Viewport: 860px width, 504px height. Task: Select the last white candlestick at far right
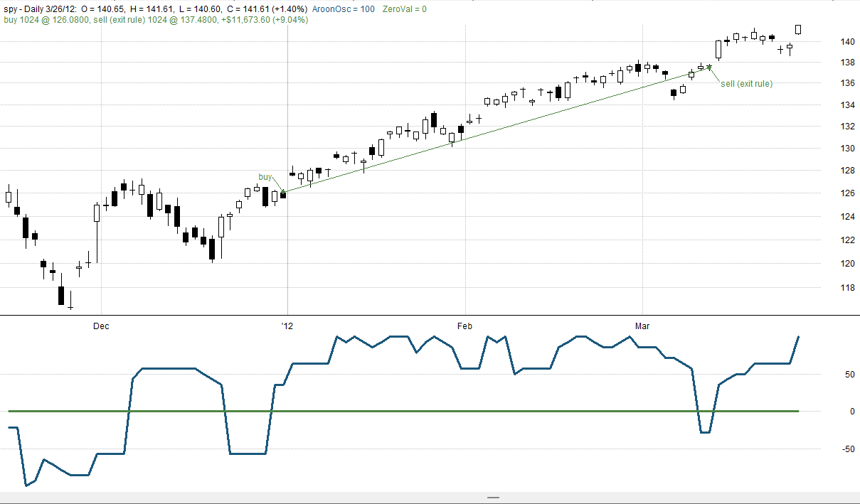point(799,29)
